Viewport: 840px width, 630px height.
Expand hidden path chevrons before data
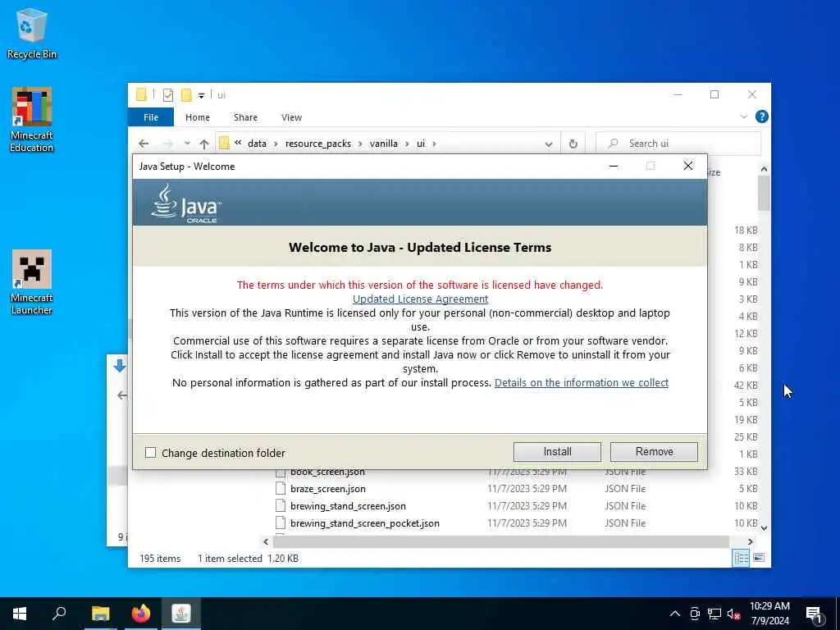pos(238,143)
